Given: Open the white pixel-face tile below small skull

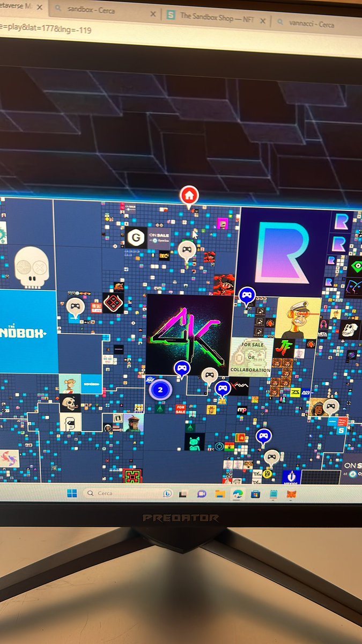Looking at the screenshot, I should (x=70, y=422).
